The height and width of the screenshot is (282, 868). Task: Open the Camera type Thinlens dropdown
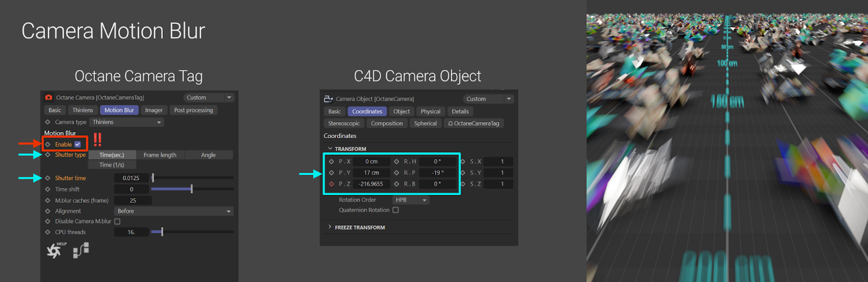point(126,122)
